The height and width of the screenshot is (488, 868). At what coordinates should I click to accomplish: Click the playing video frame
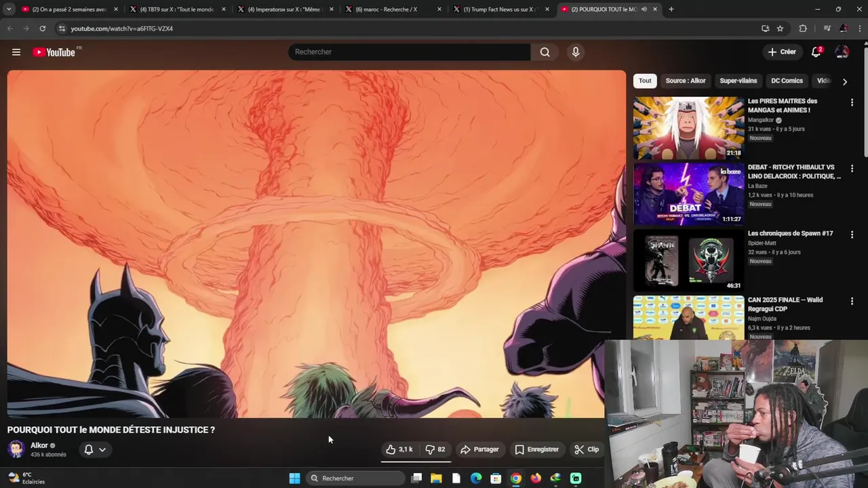tap(317, 244)
